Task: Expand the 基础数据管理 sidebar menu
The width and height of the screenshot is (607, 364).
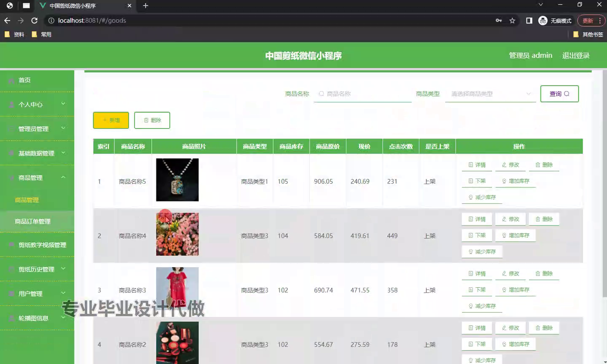Action: coord(37,153)
